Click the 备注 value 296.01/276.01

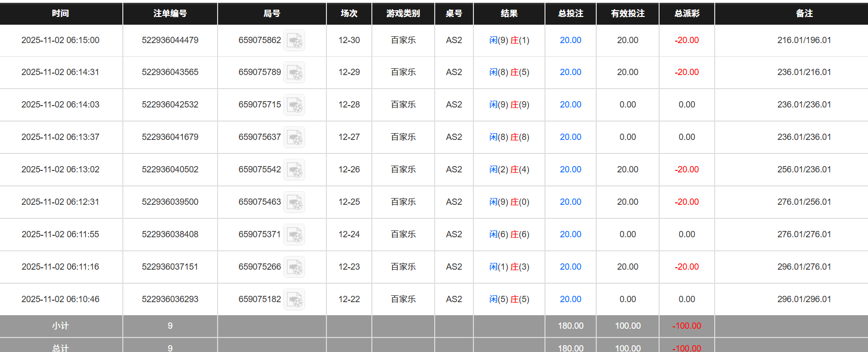(x=804, y=267)
